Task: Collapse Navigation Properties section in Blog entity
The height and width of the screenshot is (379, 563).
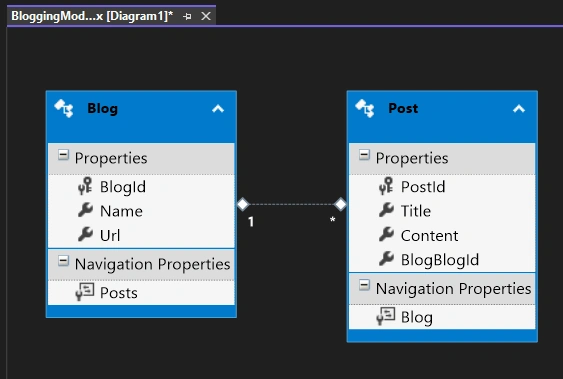Action: (63, 261)
